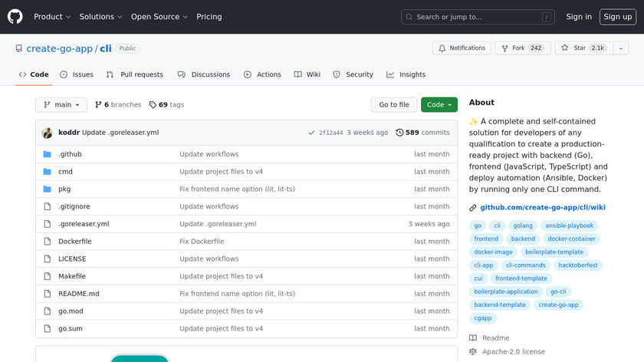Star the repository
644x362 pixels.
click(x=584, y=48)
